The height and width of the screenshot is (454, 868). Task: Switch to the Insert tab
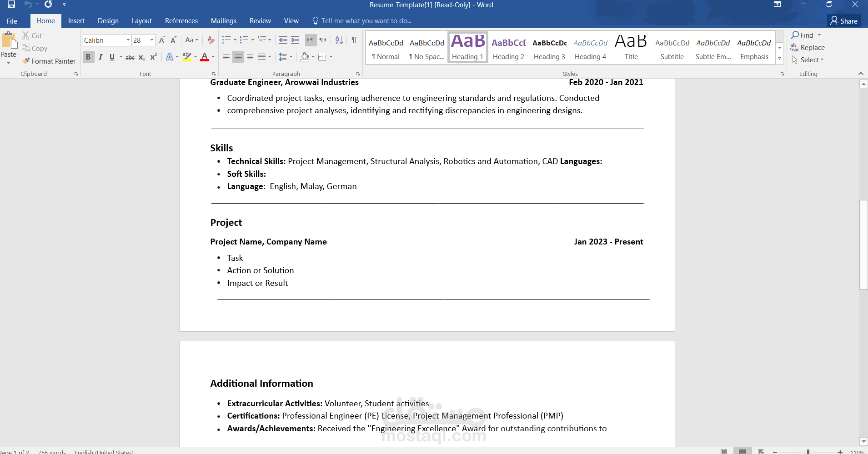[76, 21]
